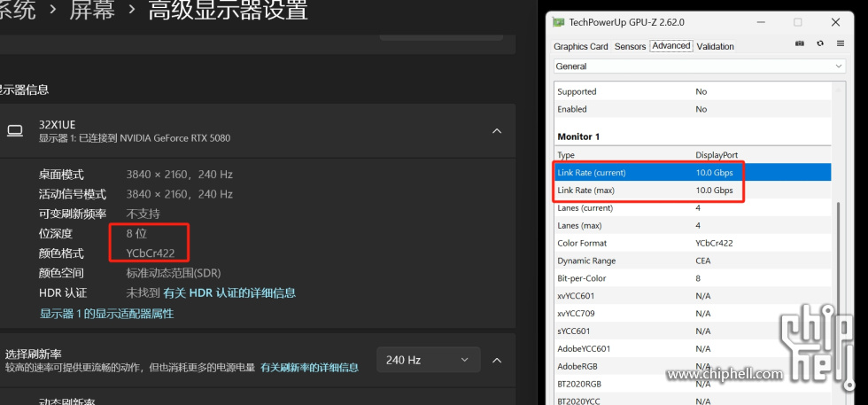The image size is (868, 405).
Task: Select Link Rate (max) row
Action: click(x=693, y=190)
